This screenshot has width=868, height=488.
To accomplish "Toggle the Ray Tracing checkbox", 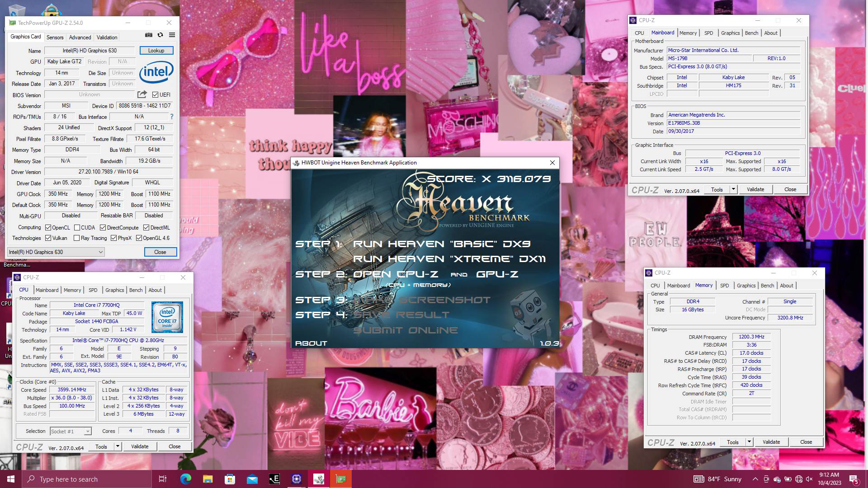I will pyautogui.click(x=76, y=238).
